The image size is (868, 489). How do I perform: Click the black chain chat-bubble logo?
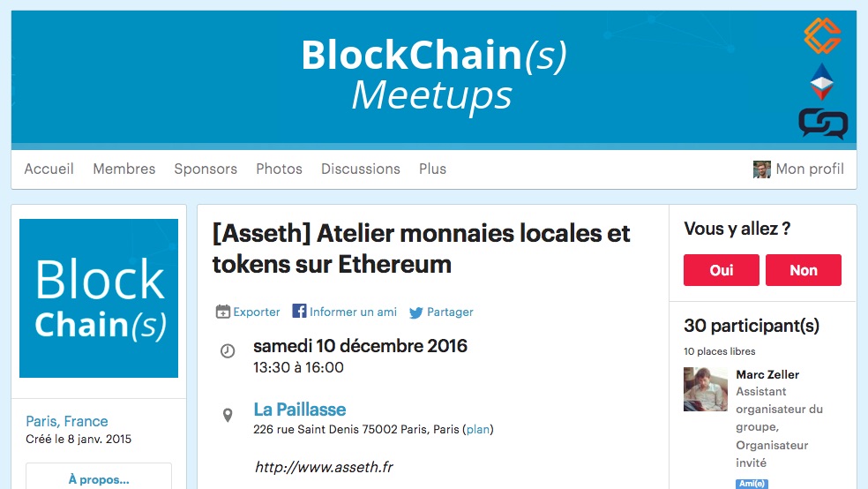click(823, 124)
